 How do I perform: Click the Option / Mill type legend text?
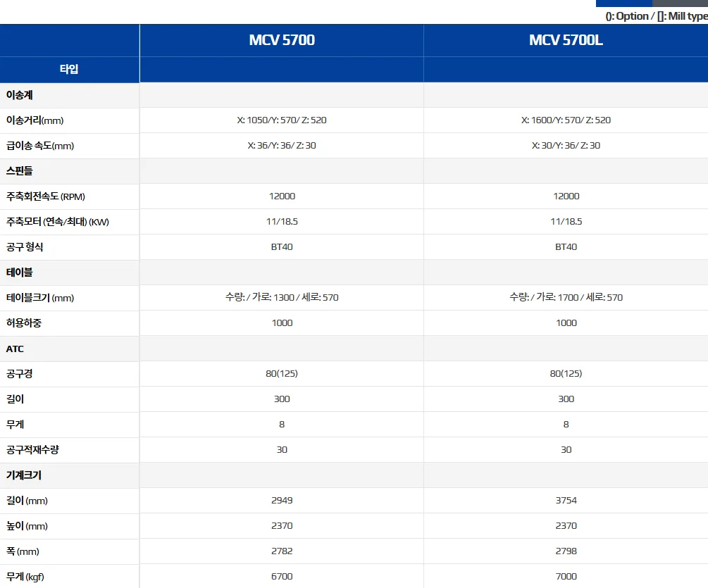[657, 16]
